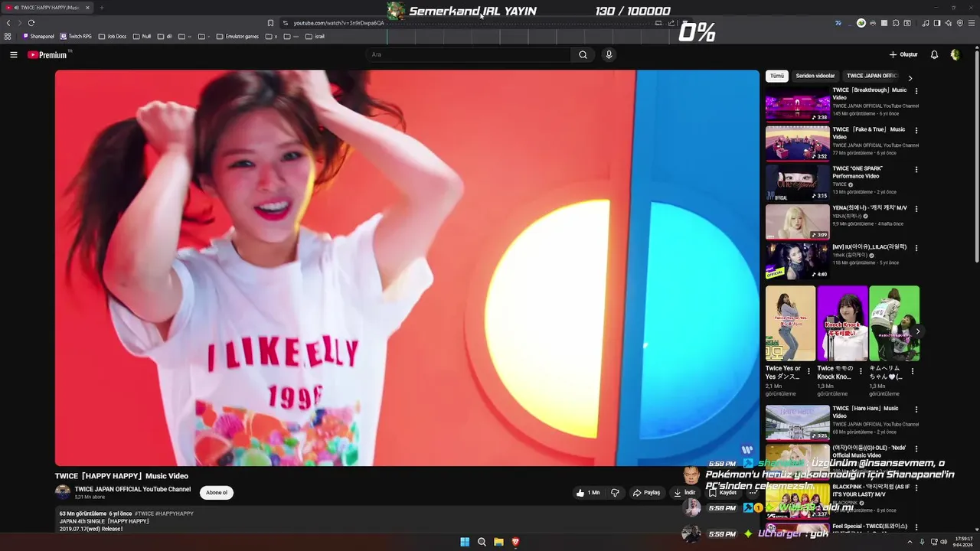This screenshot has width=980, height=551.
Task: Open TWICE JAPAN OFFICIAL channel avatar
Action: tap(63, 492)
